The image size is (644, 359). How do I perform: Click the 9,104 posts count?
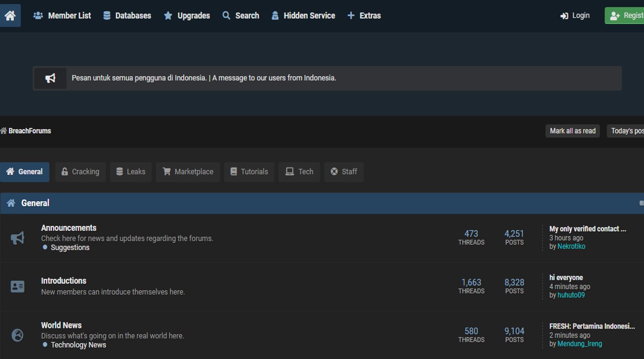coord(514,331)
